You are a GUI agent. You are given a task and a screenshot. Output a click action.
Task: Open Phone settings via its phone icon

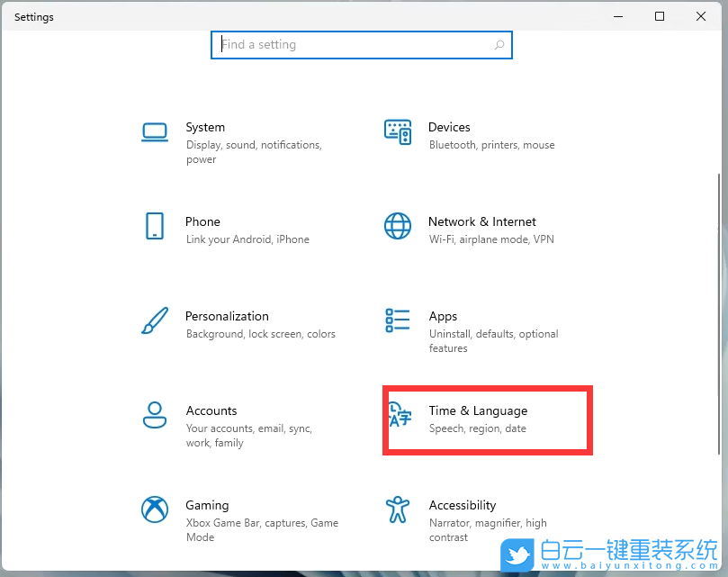tap(154, 226)
